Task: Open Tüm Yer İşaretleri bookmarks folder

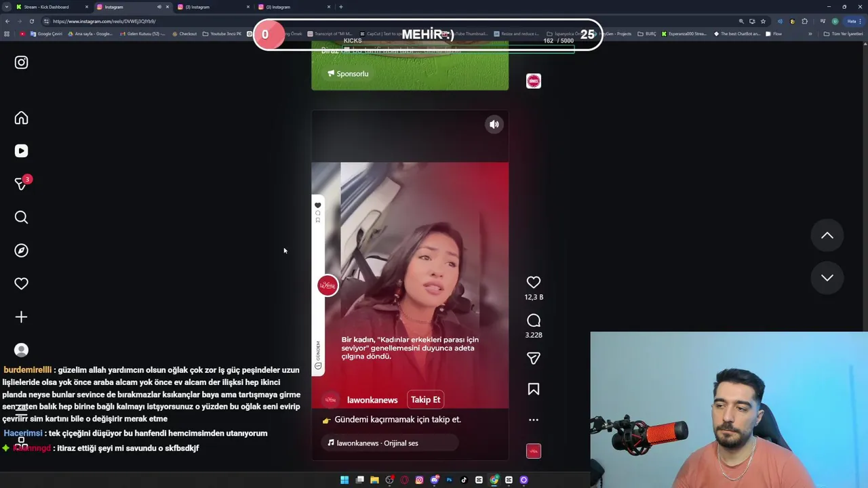Action: coord(843,34)
